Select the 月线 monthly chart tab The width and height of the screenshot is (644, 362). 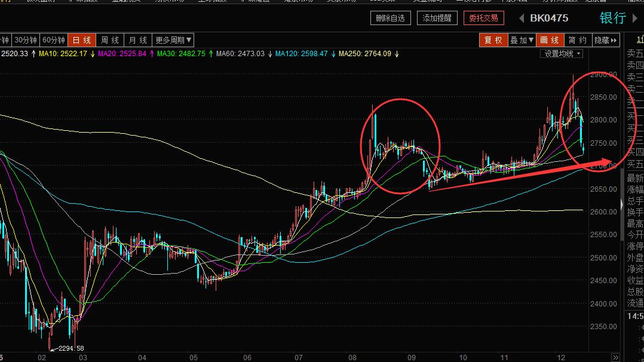[137, 40]
